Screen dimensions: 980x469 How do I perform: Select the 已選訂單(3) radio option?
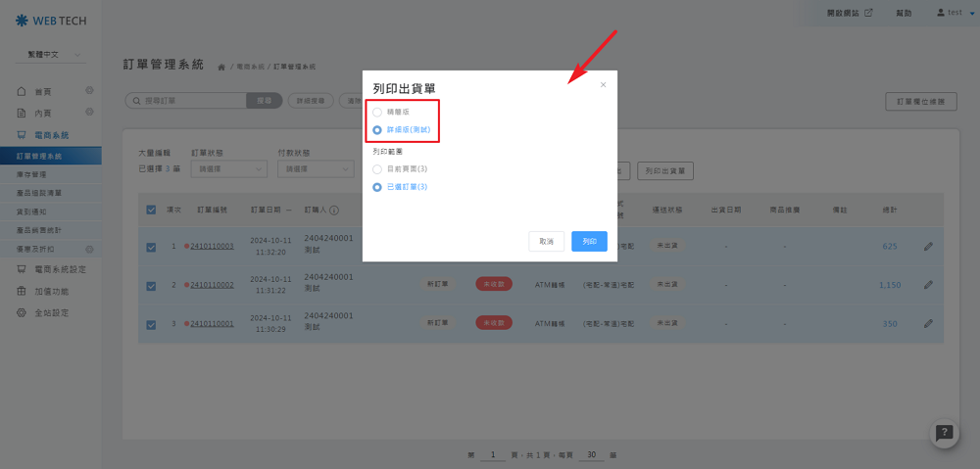coord(378,186)
